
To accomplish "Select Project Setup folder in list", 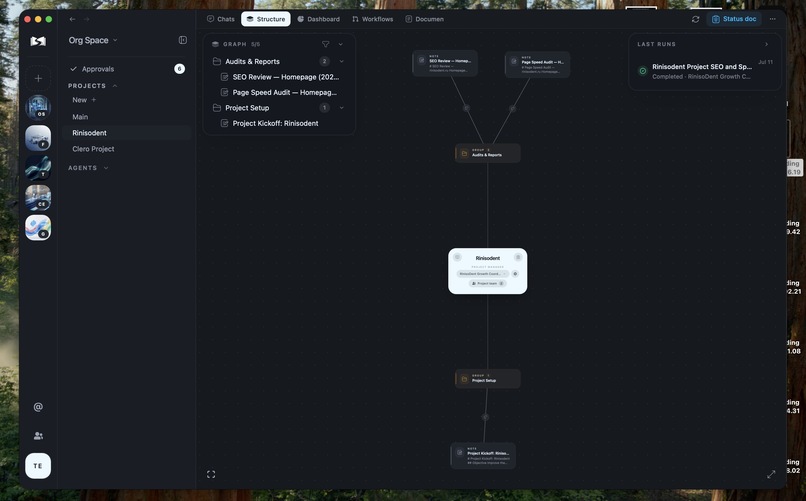I will click(x=247, y=108).
